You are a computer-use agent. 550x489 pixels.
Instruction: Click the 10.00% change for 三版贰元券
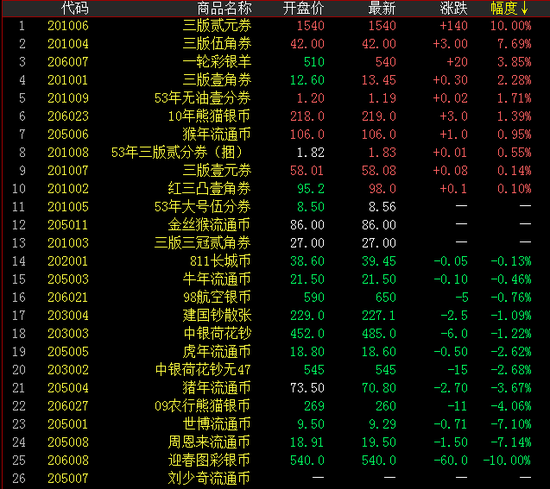pos(511,26)
